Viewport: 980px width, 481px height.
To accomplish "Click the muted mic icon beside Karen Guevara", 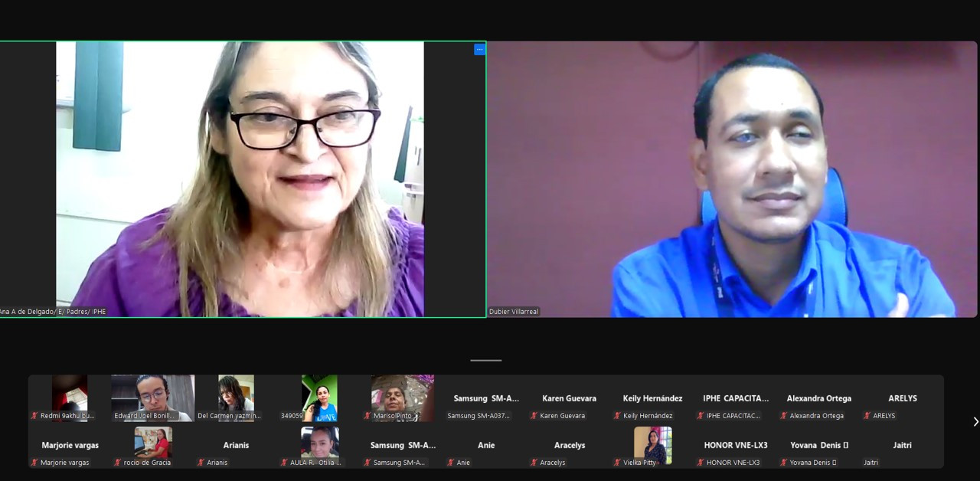I will pos(534,416).
